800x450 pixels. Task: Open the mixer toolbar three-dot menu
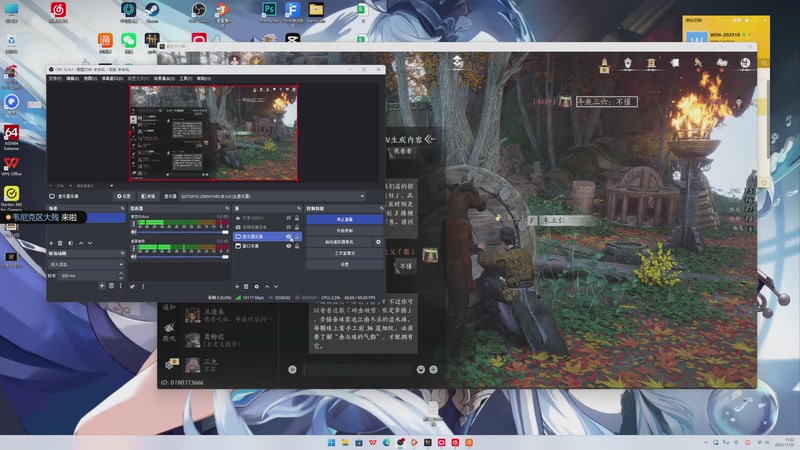[x=143, y=287]
